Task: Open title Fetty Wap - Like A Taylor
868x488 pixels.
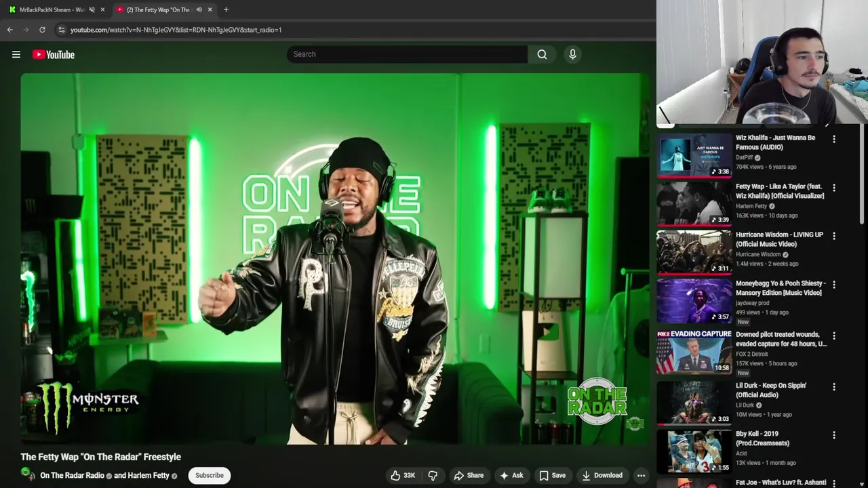Action: click(780, 191)
